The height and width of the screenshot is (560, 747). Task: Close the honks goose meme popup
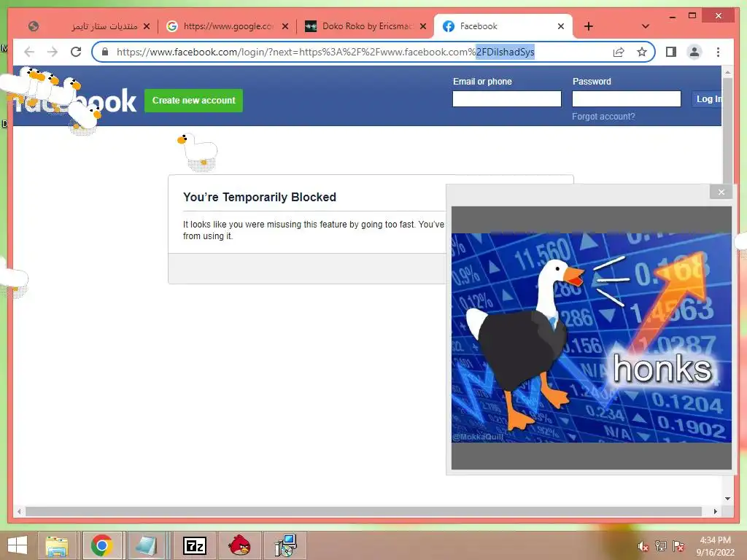(x=721, y=192)
